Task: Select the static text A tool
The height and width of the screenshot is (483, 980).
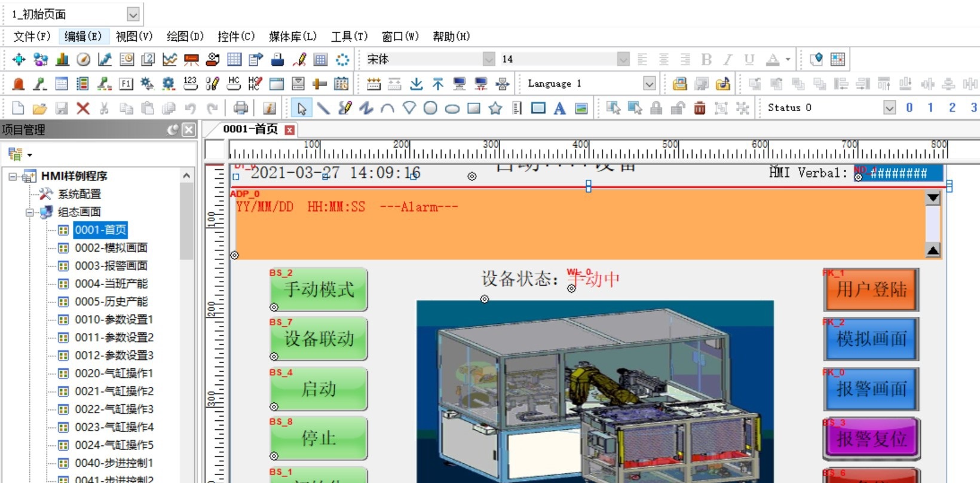Action: coord(559,108)
